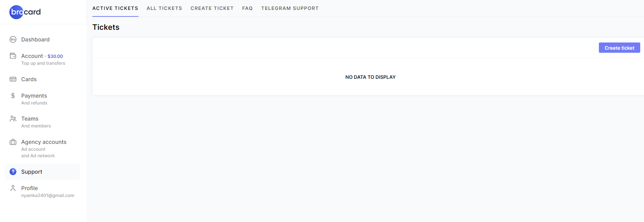The image size is (644, 222).
Task: Click the $30.00 account balance
Action: [x=55, y=56]
